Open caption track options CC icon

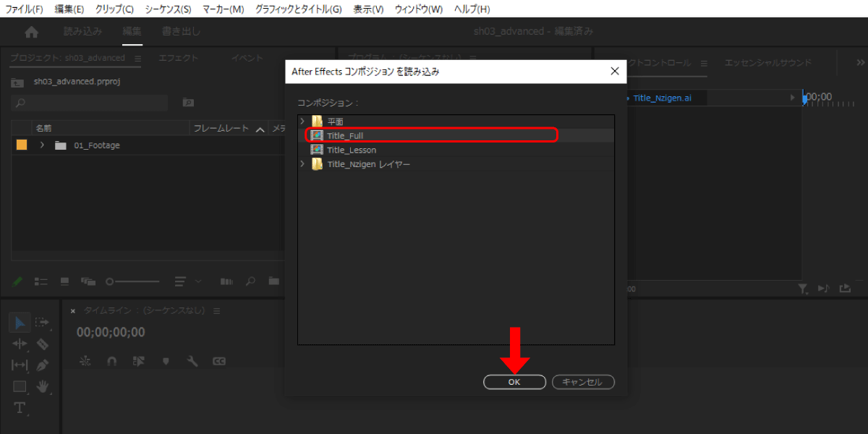pyautogui.click(x=219, y=361)
